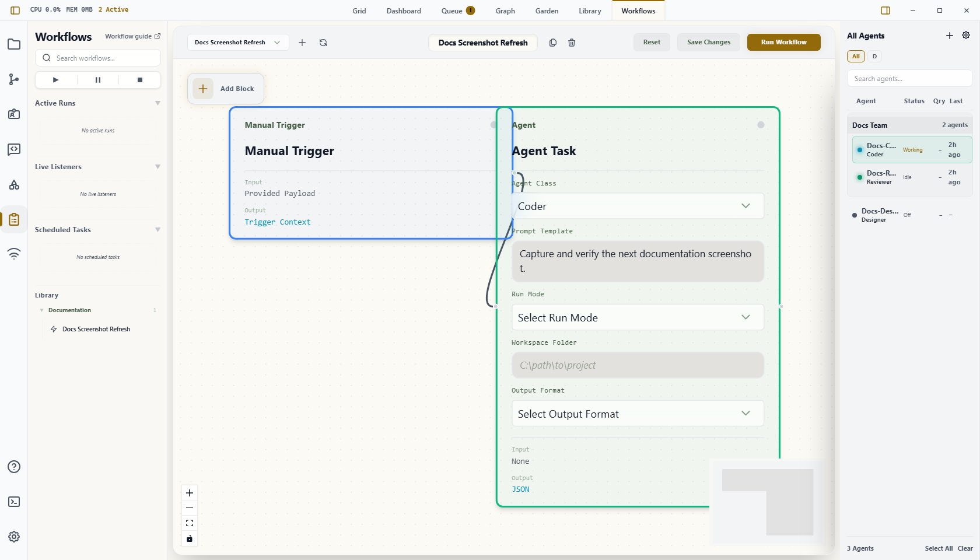Open the Agent Class Coder dropdown
Image resolution: width=980 pixels, height=560 pixels.
pyautogui.click(x=638, y=206)
